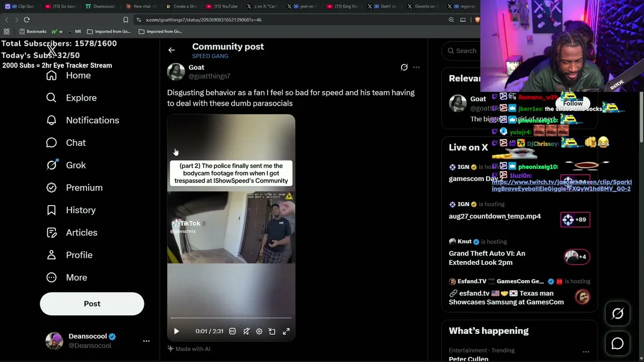The image size is (644, 362).
Task: Switch to the Deansocool browser tab
Action: pyautogui.click(x=101, y=7)
